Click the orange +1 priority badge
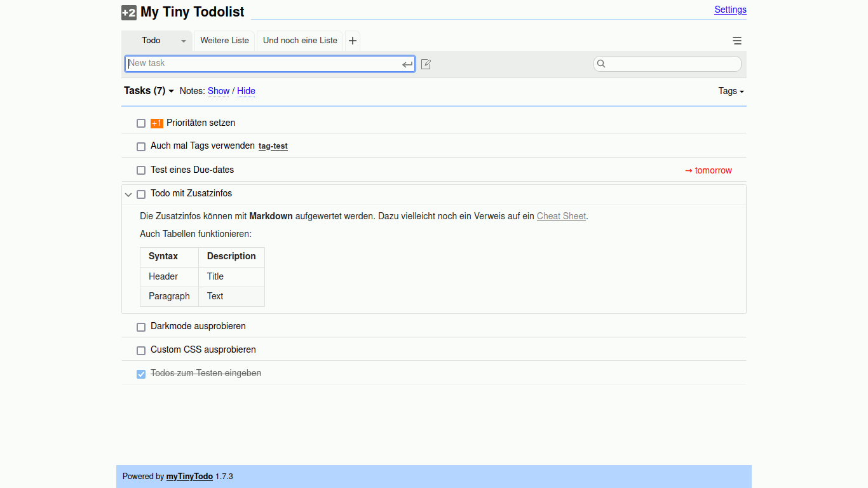This screenshot has width=868, height=488. click(x=157, y=123)
